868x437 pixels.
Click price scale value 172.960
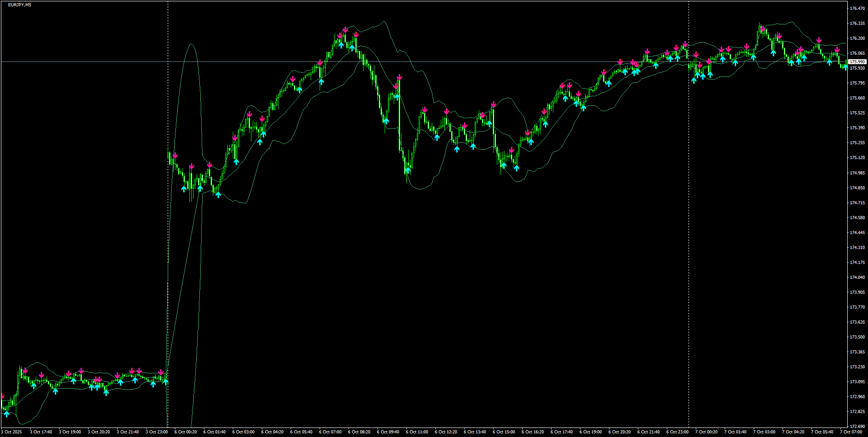[858, 397]
